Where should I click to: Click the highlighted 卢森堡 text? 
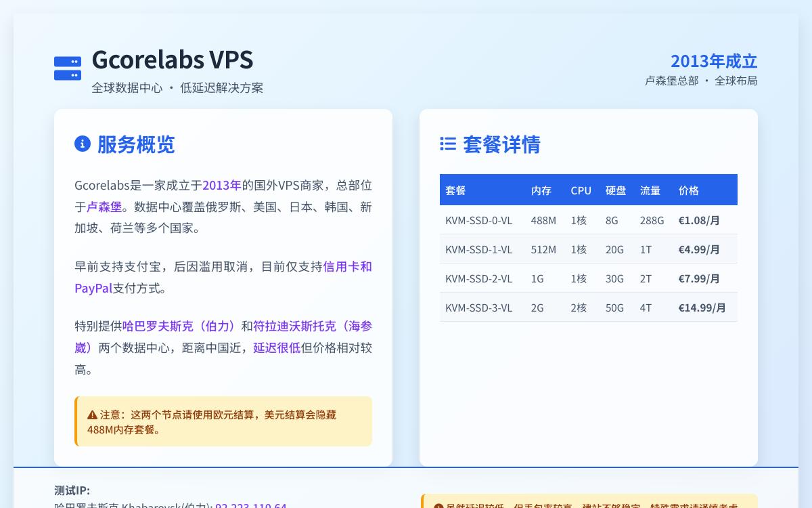105,207
